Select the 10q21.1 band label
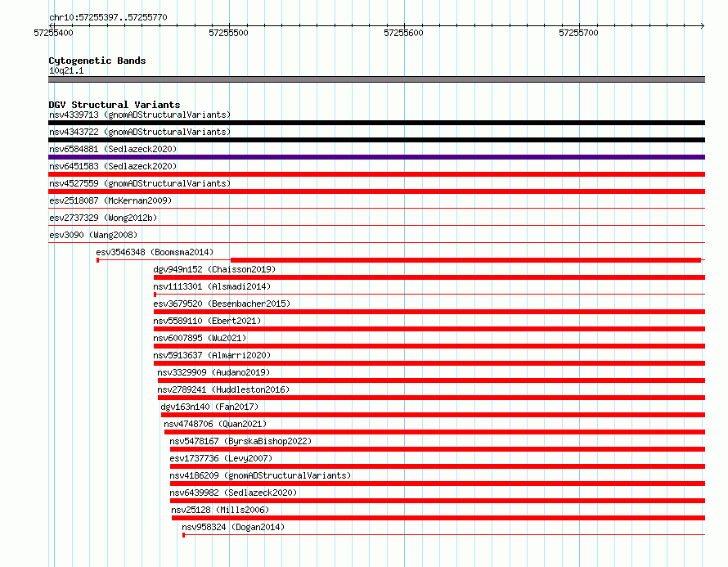This screenshot has width=728, height=567. point(66,70)
